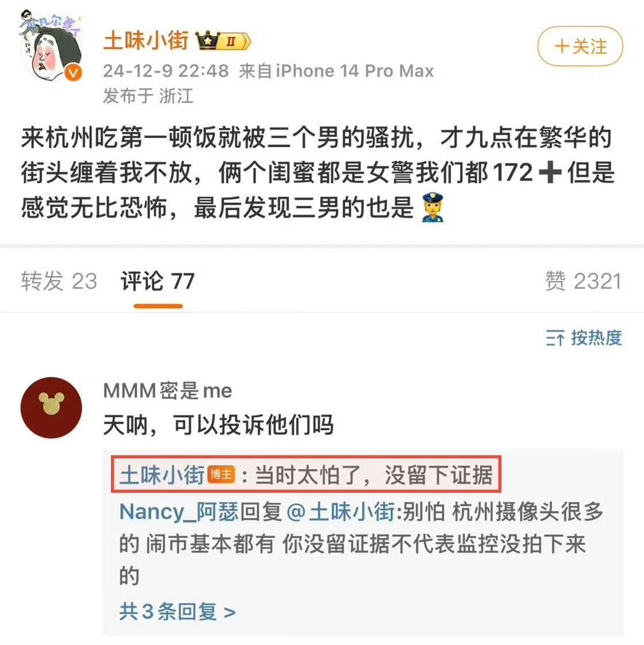Open MMM密是me commenter avatar

pyautogui.click(x=51, y=408)
